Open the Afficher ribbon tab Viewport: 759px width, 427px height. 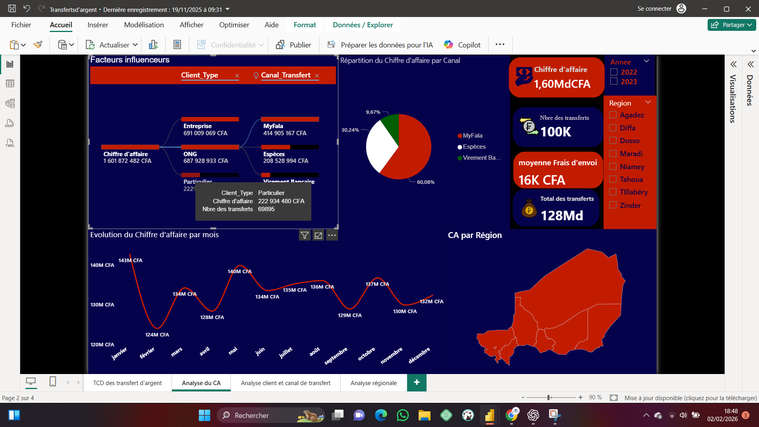tap(192, 25)
